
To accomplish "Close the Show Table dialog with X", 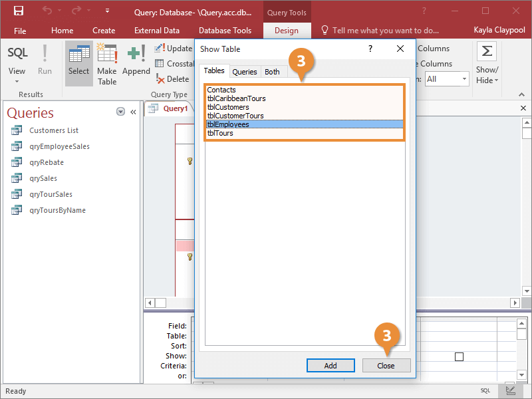I will 400,49.
